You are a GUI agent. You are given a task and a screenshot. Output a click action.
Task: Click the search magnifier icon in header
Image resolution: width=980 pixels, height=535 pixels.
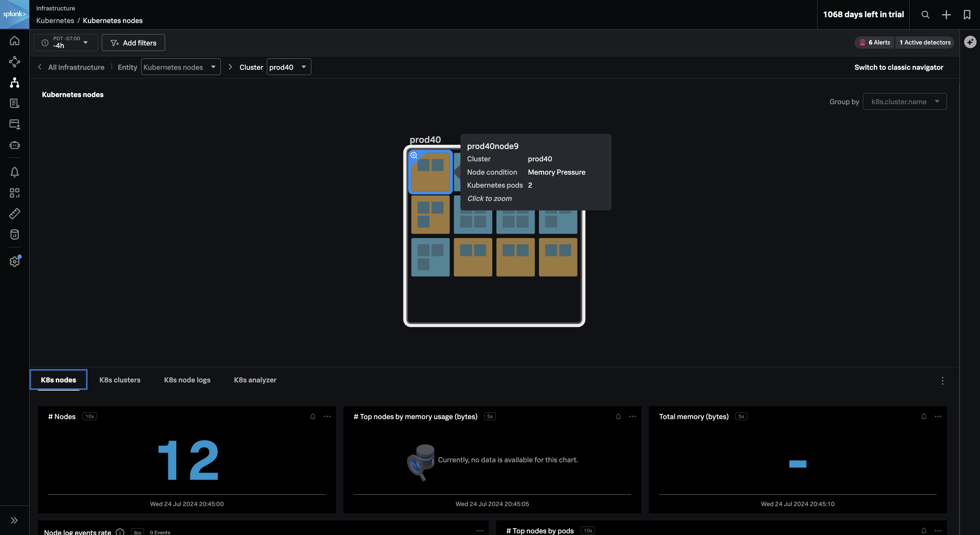[925, 15]
